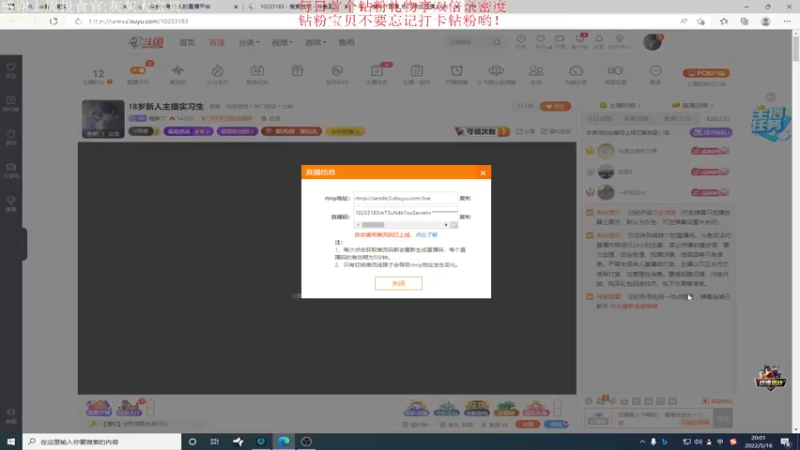Focus the Windows taskbar search box
This screenshot has width=800, height=450.
click(102, 441)
